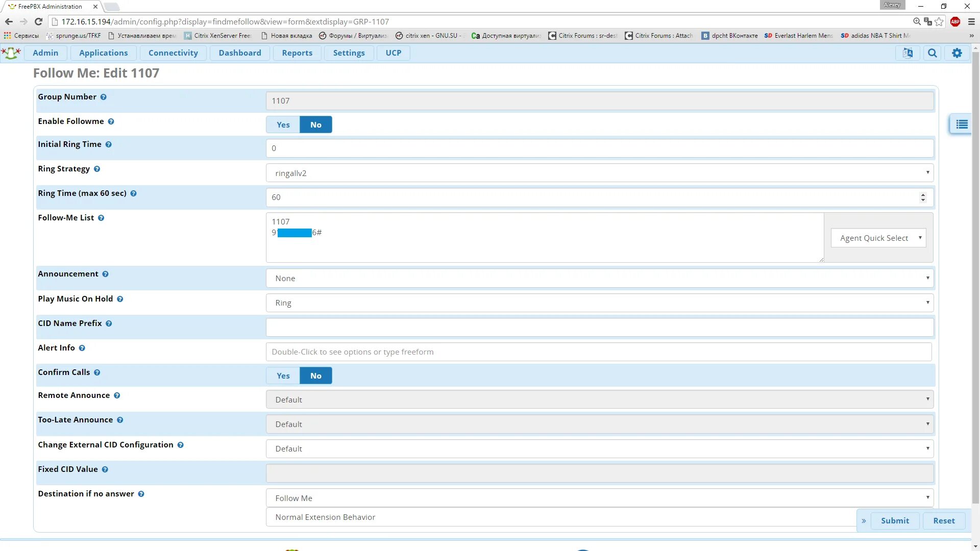Click the Initial Ring Time input field
The height and width of the screenshot is (551, 980).
pyautogui.click(x=599, y=148)
